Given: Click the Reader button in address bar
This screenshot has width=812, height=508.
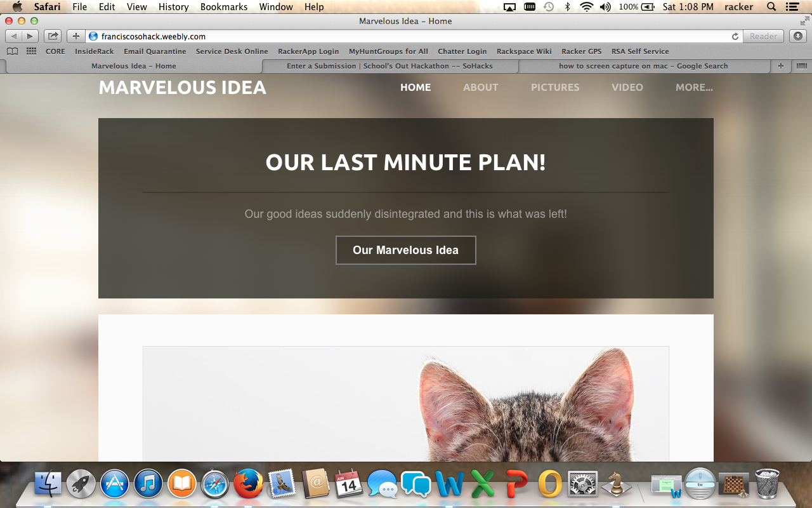Looking at the screenshot, I should point(763,36).
